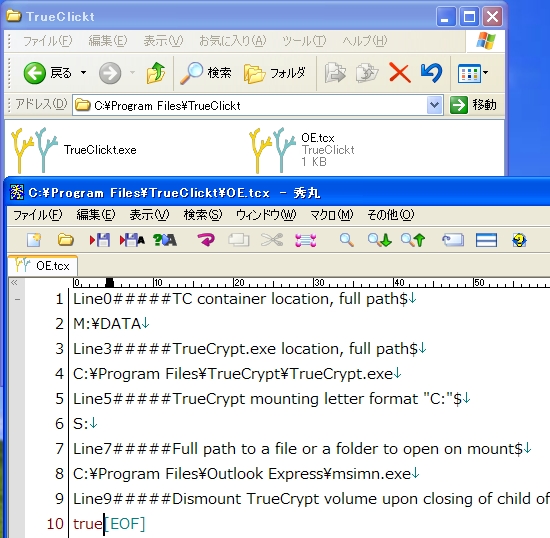
Task: Click the TrueClickt folder icon in title bar
Action: pyautogui.click(x=13, y=16)
